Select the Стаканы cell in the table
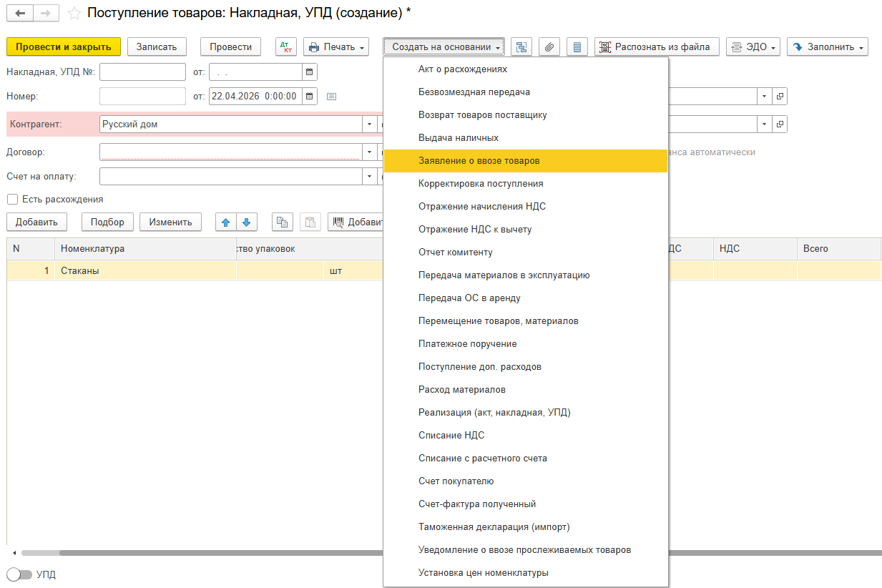 (146, 271)
